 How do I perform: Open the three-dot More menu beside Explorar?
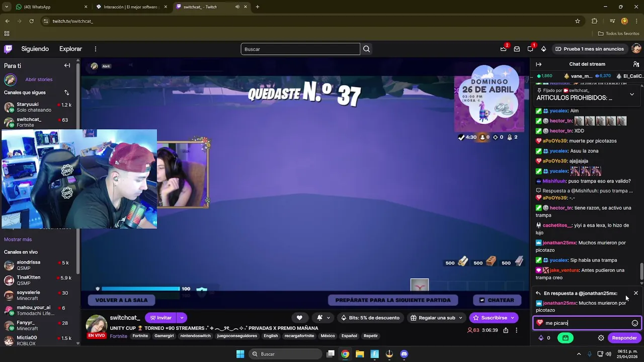point(95,49)
